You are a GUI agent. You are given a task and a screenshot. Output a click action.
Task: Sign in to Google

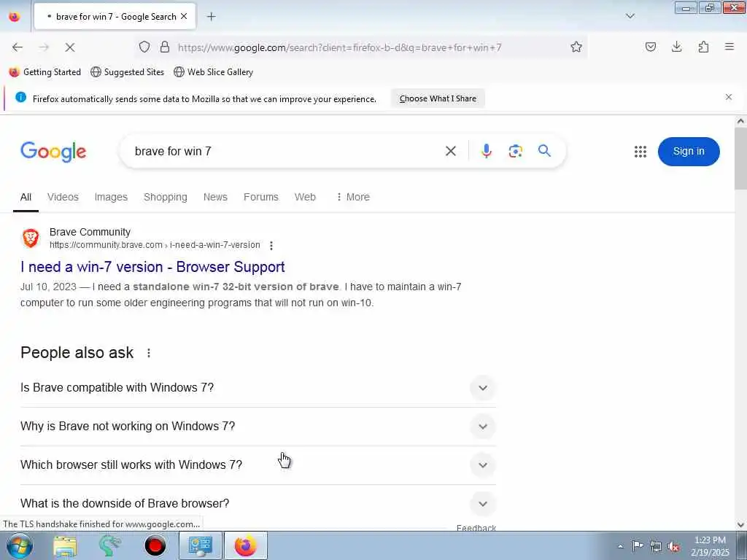[x=689, y=152]
